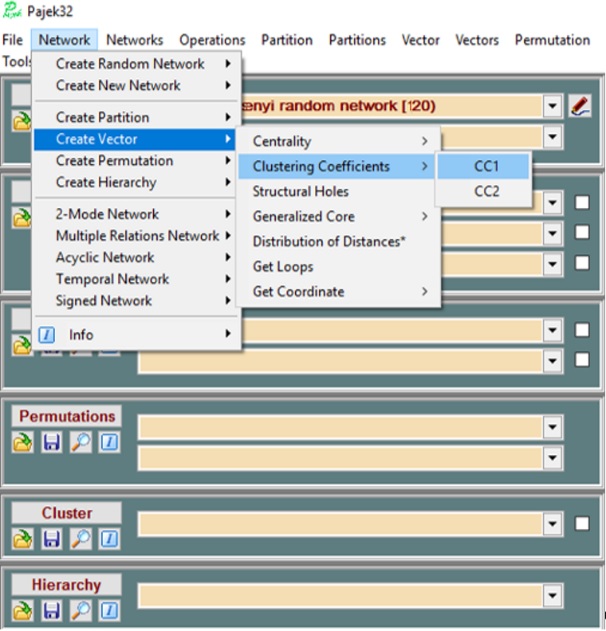Screen dimensions: 606x631
Task: Expand Acyclic Network submenu
Action: pyautogui.click(x=136, y=258)
